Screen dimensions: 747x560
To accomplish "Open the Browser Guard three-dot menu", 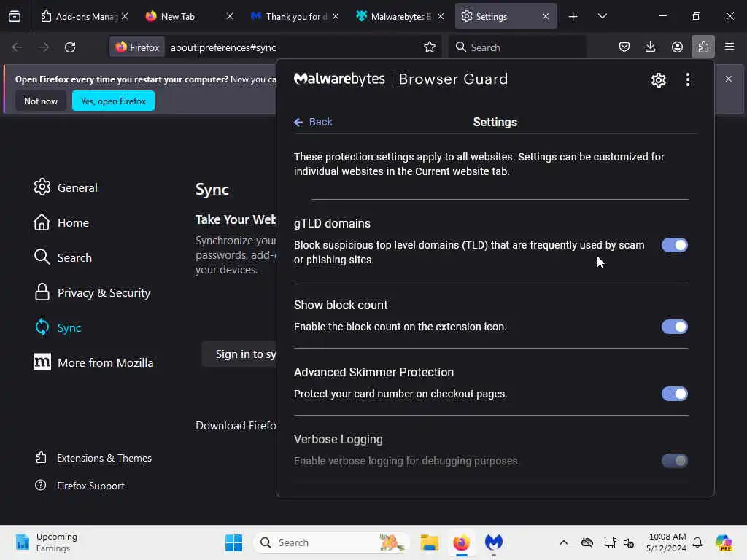I will coord(687,79).
